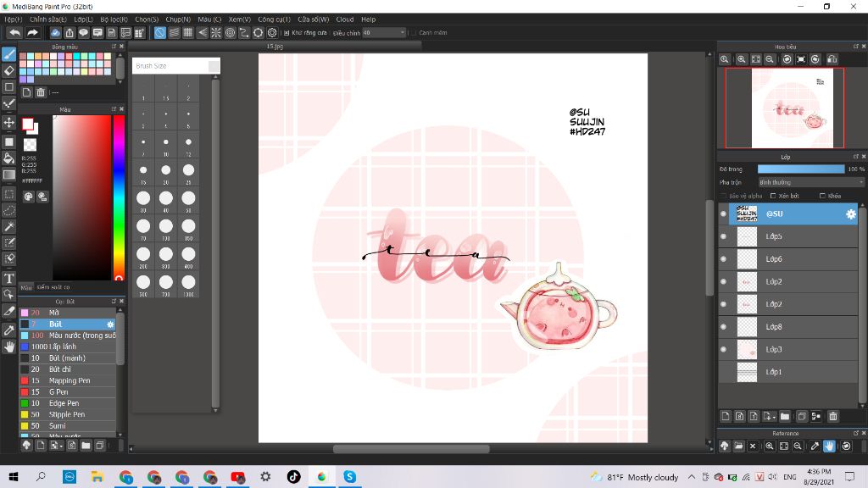Hide the Lớp8 layer
Screen dimensions: 868x488
[x=724, y=326]
